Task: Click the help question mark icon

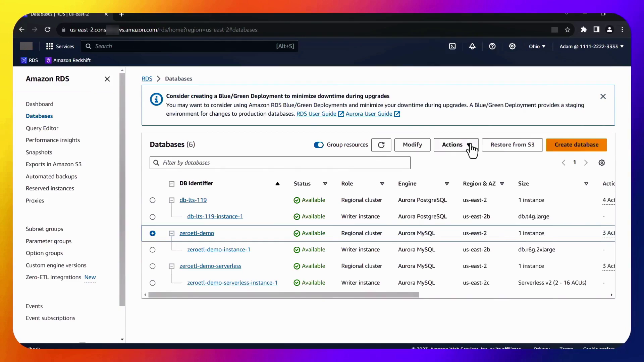Action: click(492, 46)
